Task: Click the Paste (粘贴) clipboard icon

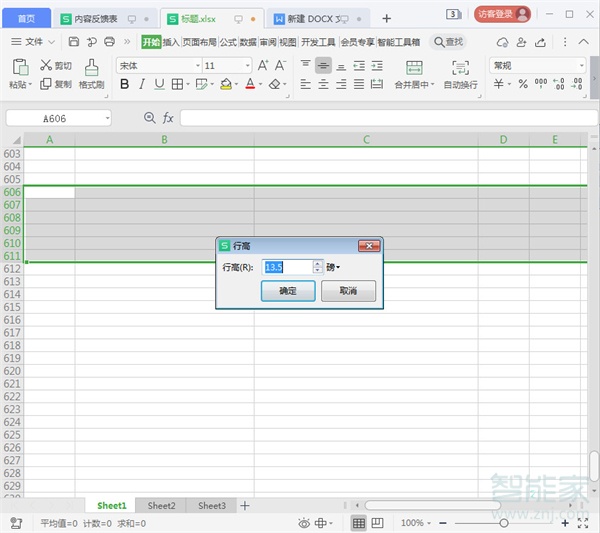Action: click(x=18, y=67)
